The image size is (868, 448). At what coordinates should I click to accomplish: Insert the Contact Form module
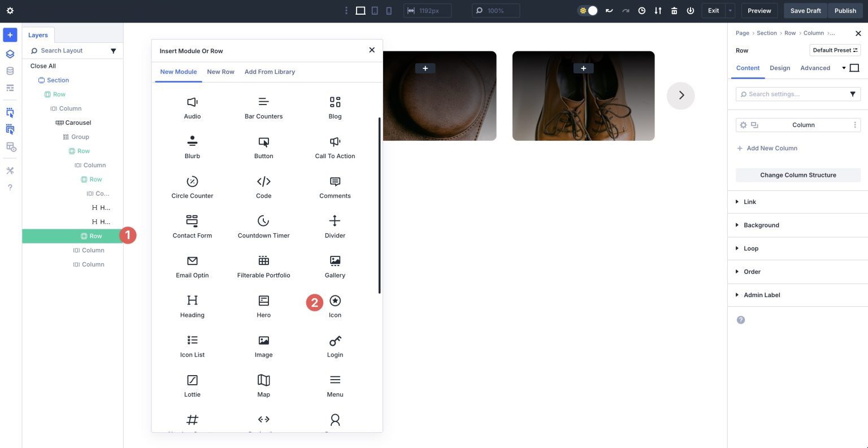click(192, 226)
